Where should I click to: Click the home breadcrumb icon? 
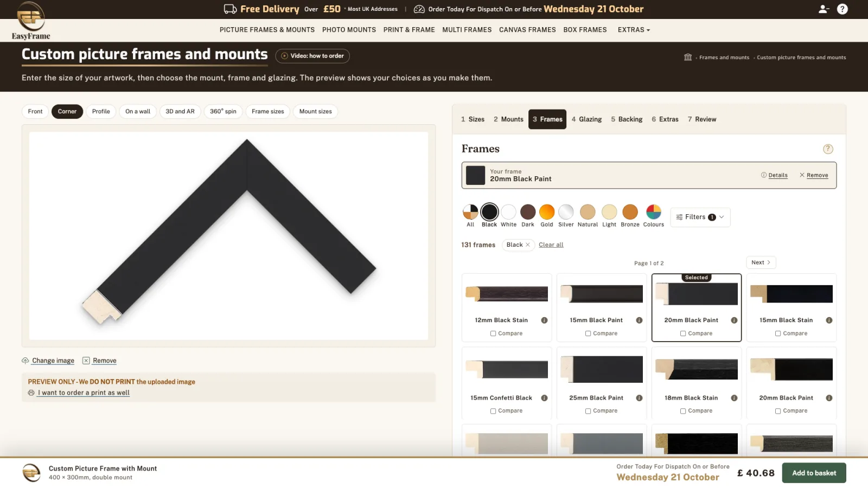pyautogui.click(x=688, y=57)
